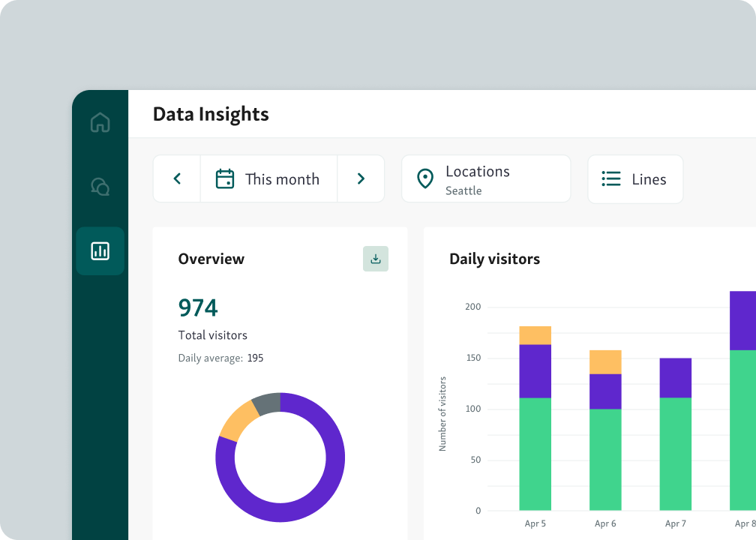The image size is (756, 540).
Task: Expand the Locations filter showing Seattle
Action: (485, 179)
